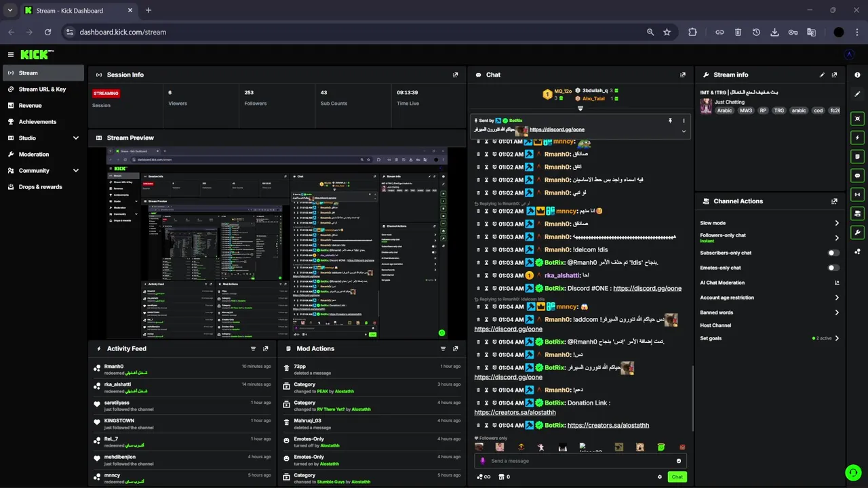The height and width of the screenshot is (488, 868).
Task: Open AI Chat Moderation external link
Action: click(837, 283)
